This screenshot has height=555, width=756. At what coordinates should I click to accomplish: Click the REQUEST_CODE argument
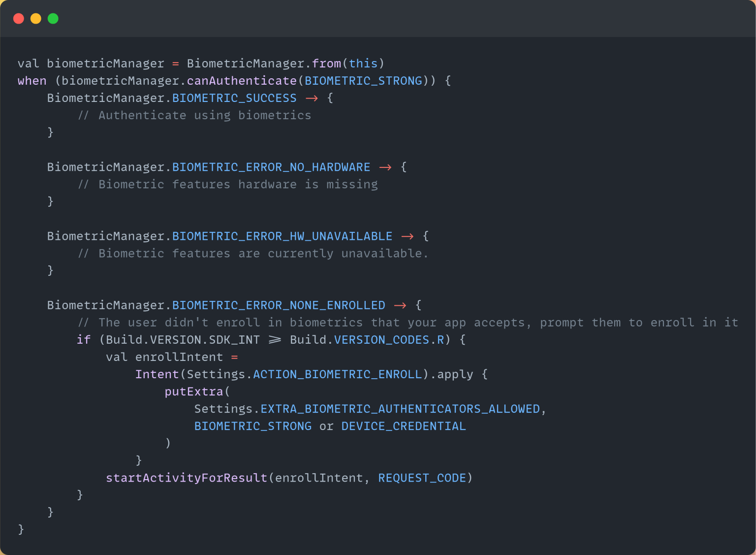click(x=422, y=477)
